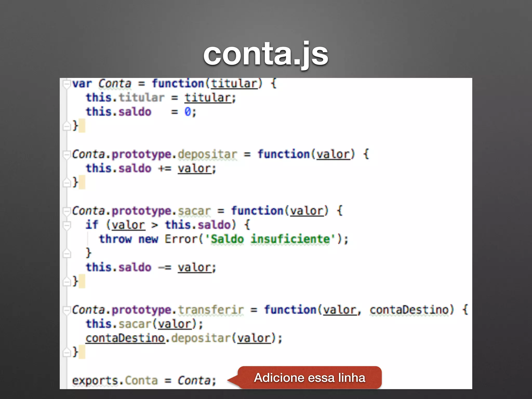The image size is (532, 399).
Task: Click the 'depositar' method name in its declaration
Action: pos(208,155)
